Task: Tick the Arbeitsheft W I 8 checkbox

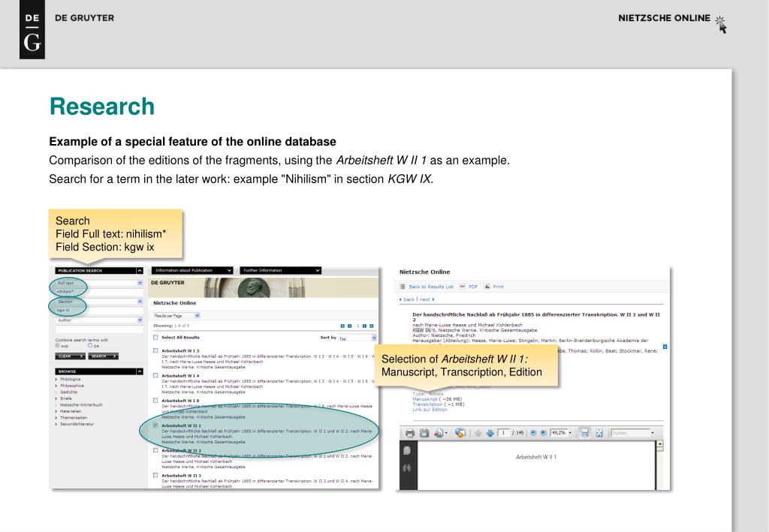Action: click(x=155, y=401)
